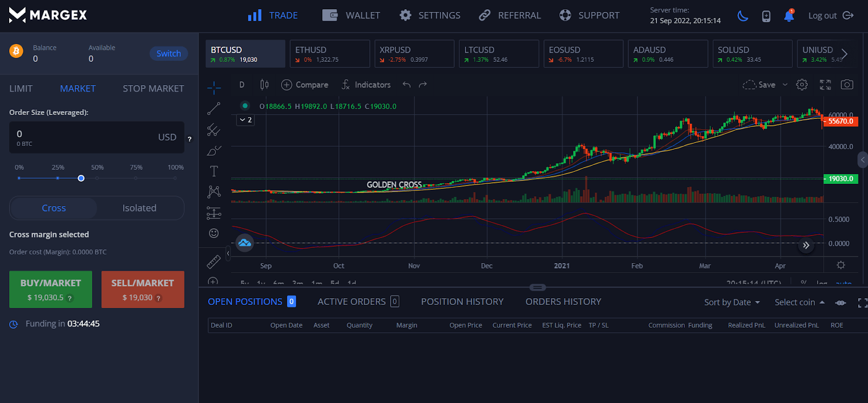Click the BUY/MARKET button
The height and width of the screenshot is (403, 868).
point(50,290)
